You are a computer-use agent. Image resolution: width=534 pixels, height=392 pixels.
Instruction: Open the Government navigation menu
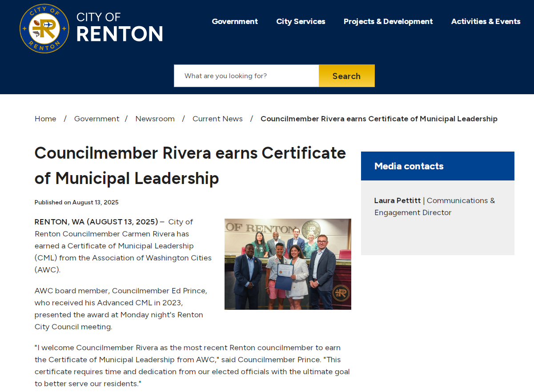[x=235, y=21]
